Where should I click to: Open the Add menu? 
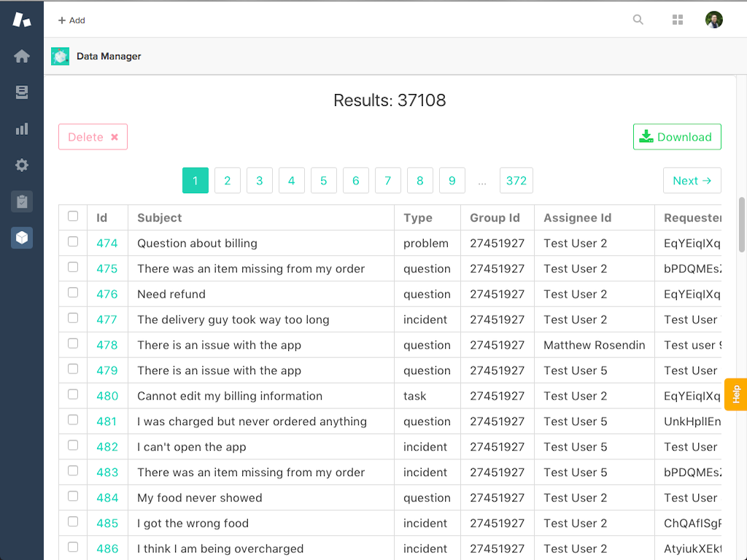pyautogui.click(x=70, y=20)
